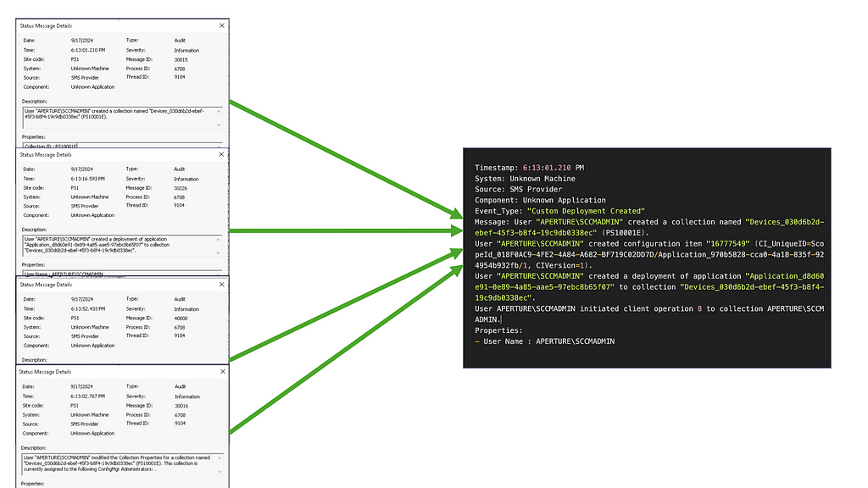Image resolution: width=868 pixels, height=488 pixels.
Task: Click the Thread ID 9104 value in dialog 30226
Action: pos(179,205)
